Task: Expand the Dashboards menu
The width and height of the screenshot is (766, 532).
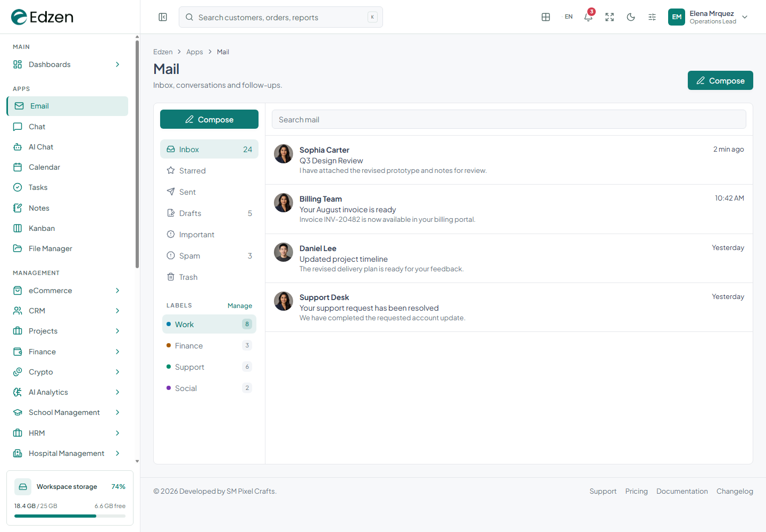Action: point(67,64)
